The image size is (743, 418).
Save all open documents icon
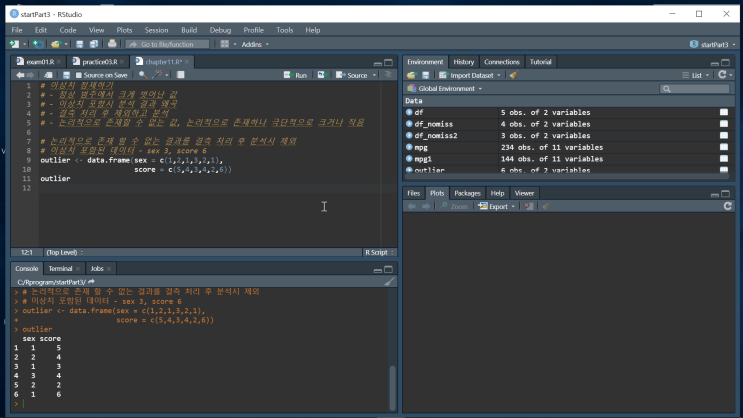point(94,44)
